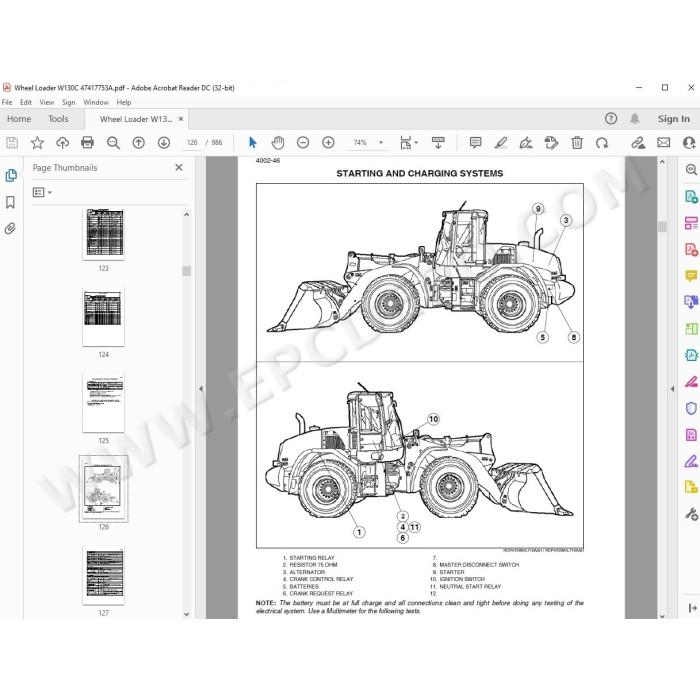The height and width of the screenshot is (700, 700).
Task: Click the account profile icon
Action: (690, 143)
